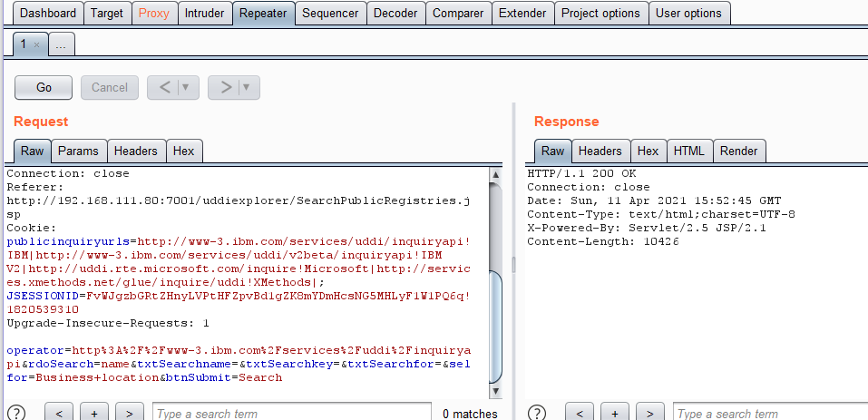This screenshot has width=868, height=420.
Task: Click the Upgrade-Insecure-Requests header line
Action: [108, 323]
